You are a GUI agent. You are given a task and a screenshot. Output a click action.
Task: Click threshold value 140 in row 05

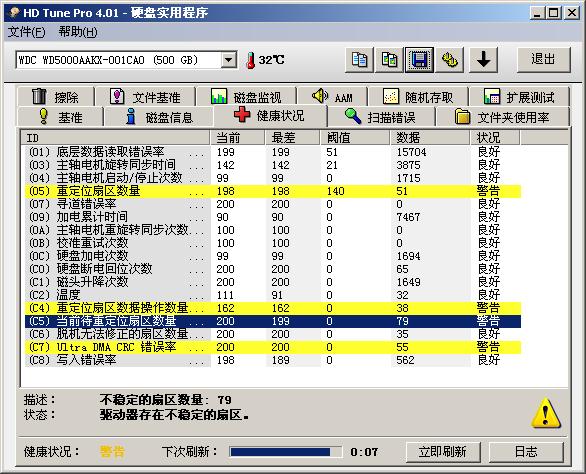[x=335, y=191]
